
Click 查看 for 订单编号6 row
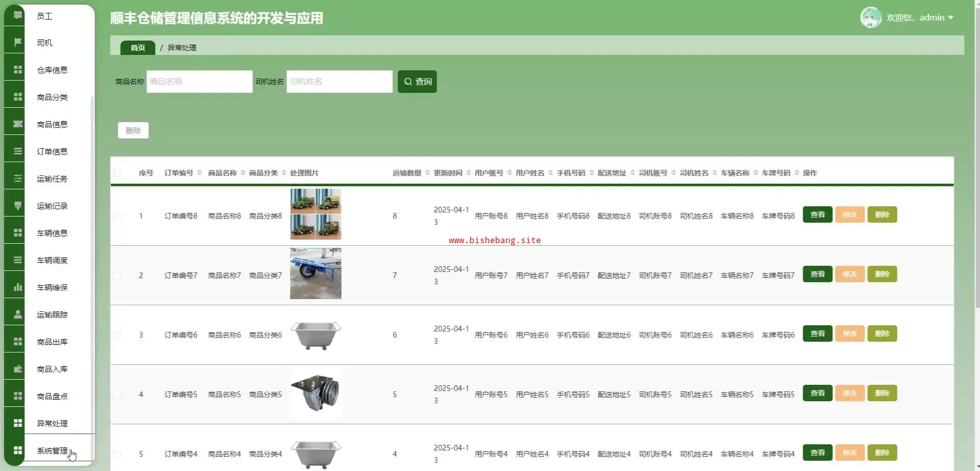click(818, 333)
